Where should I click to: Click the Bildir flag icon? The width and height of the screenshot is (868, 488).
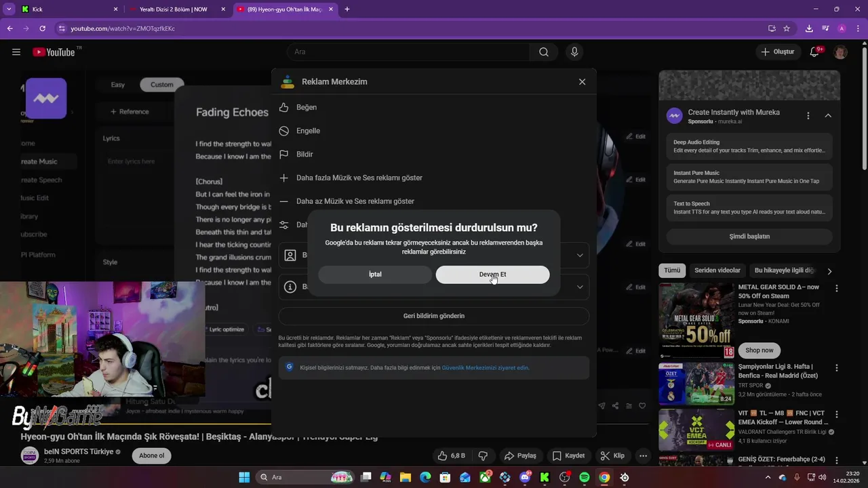pyautogui.click(x=284, y=155)
